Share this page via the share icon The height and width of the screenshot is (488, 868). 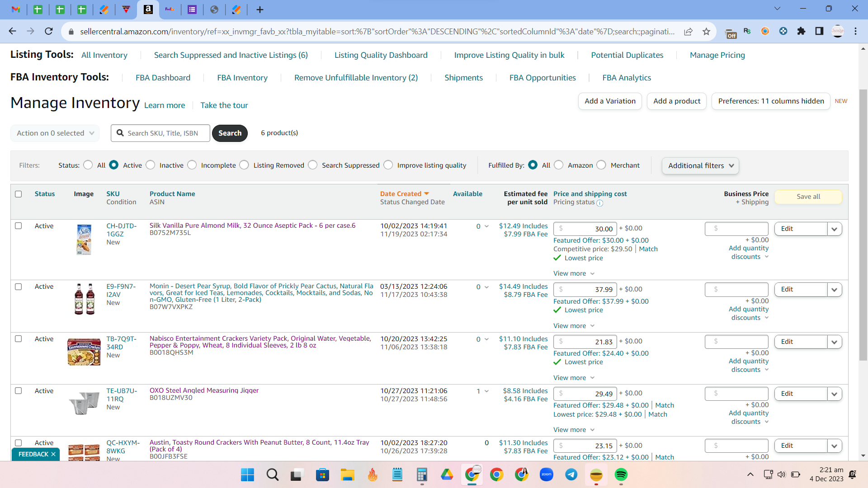click(688, 31)
